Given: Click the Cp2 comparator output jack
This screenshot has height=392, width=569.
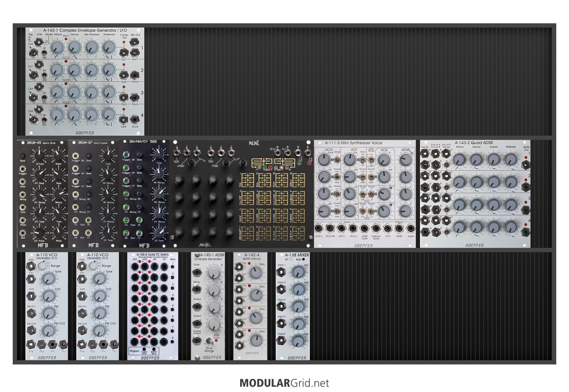Looking at the screenshot, I should tap(124, 75).
